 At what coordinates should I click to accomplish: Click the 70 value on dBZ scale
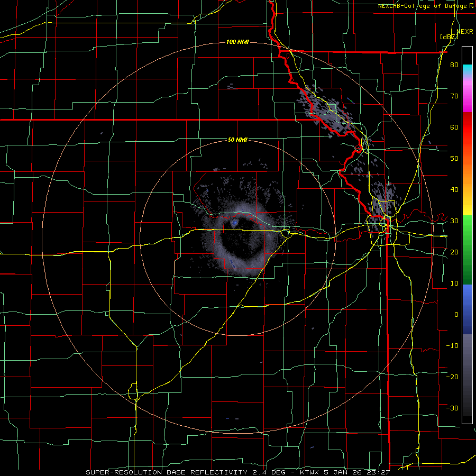454,96
